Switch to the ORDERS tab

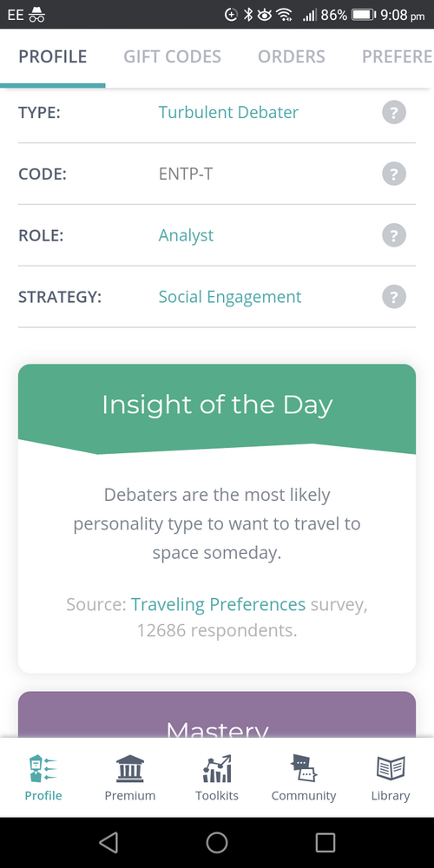(x=292, y=56)
